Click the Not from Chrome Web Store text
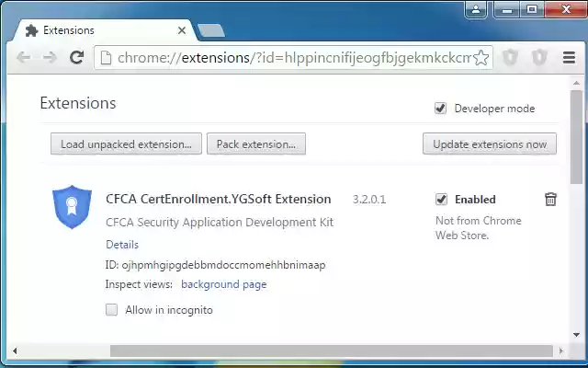This screenshot has width=588, height=368. (x=479, y=228)
